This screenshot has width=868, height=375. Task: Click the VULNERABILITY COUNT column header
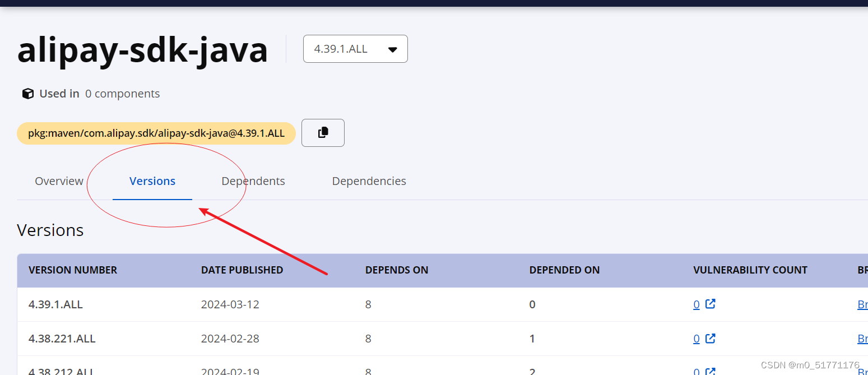coord(750,270)
